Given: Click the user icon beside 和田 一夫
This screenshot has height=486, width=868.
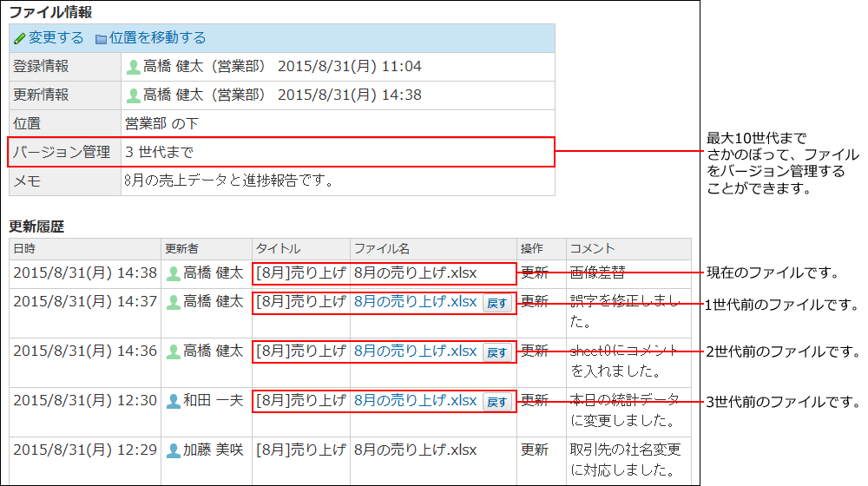Looking at the screenshot, I should click(174, 401).
